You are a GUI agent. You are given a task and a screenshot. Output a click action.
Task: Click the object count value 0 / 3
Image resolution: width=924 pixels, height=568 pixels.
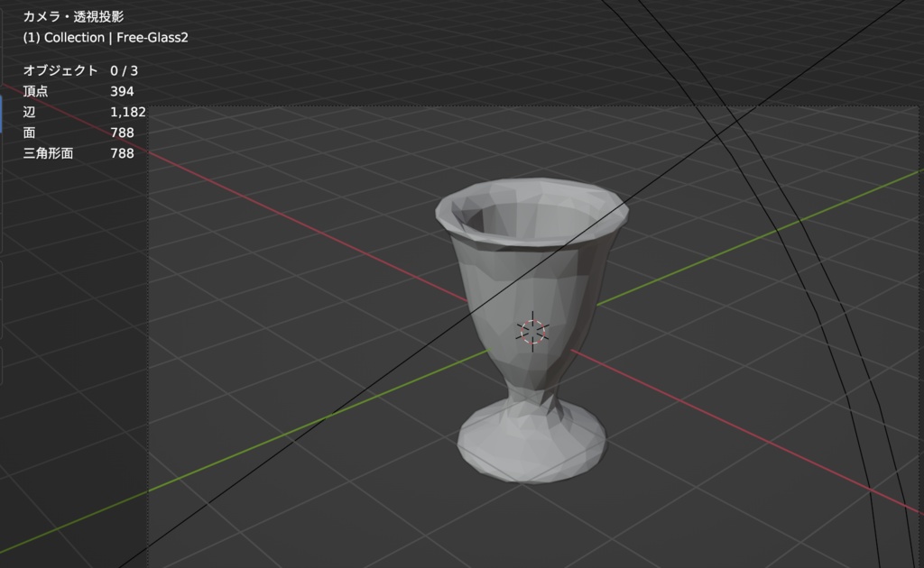(x=124, y=70)
